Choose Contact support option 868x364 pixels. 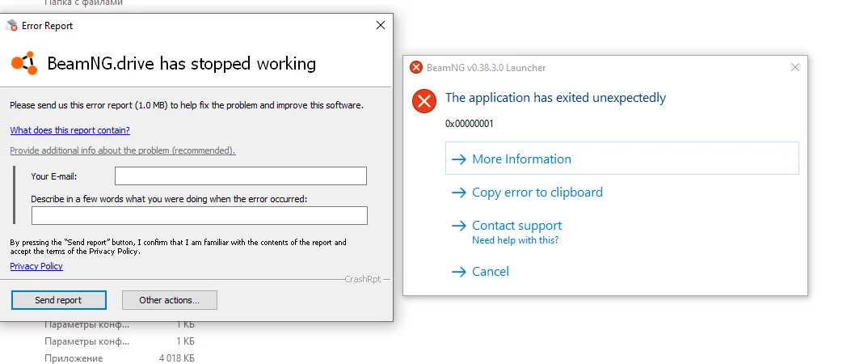point(516,226)
